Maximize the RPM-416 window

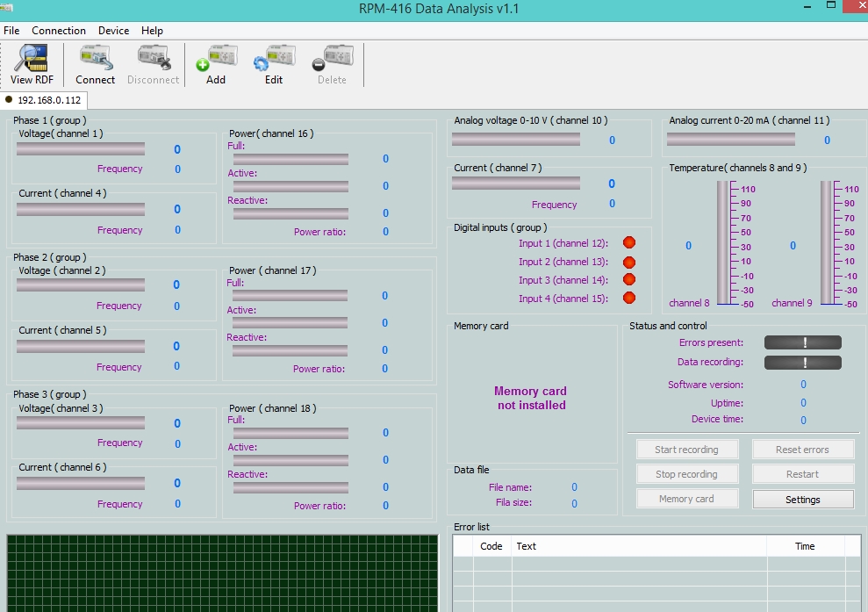(x=830, y=5)
